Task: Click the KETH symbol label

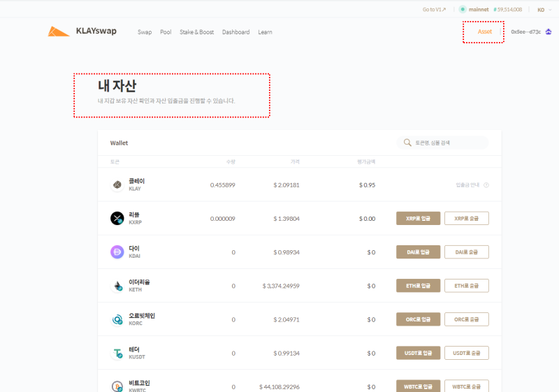Action: coord(135,290)
